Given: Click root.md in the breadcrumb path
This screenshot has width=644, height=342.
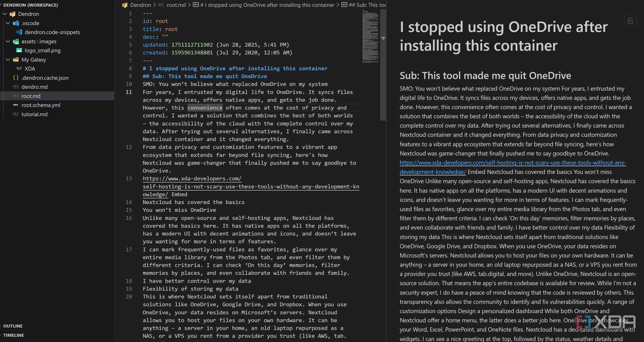Looking at the screenshot, I should pyautogui.click(x=176, y=5).
